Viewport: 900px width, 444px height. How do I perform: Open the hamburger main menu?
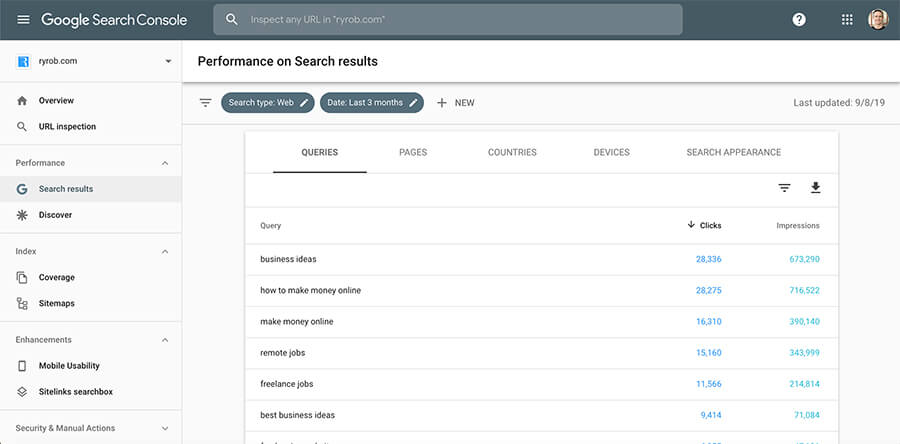pos(23,20)
